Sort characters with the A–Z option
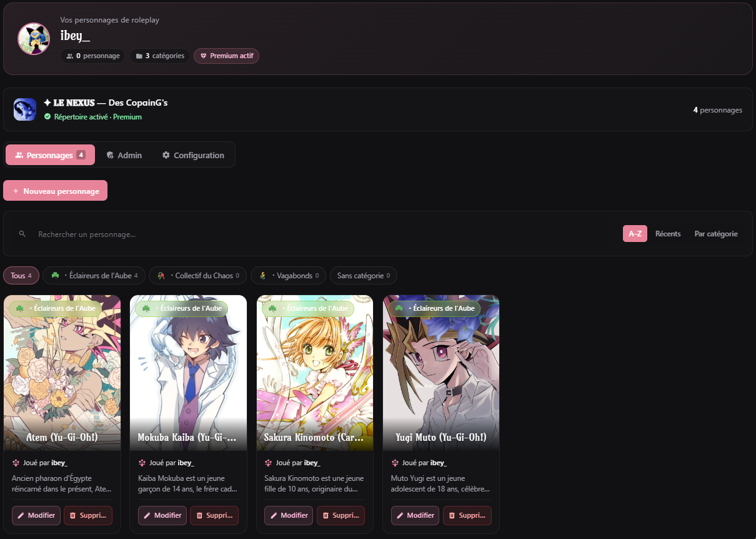The image size is (756, 539). coord(635,234)
